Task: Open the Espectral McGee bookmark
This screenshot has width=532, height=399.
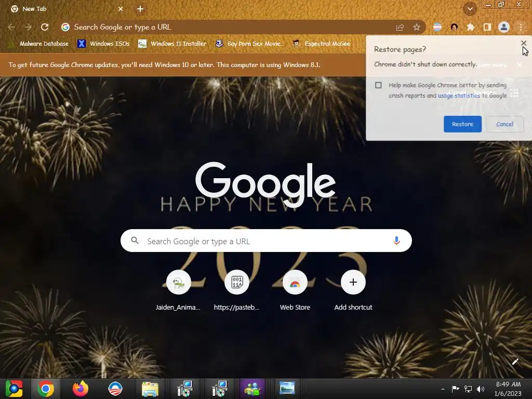Action: (322, 44)
